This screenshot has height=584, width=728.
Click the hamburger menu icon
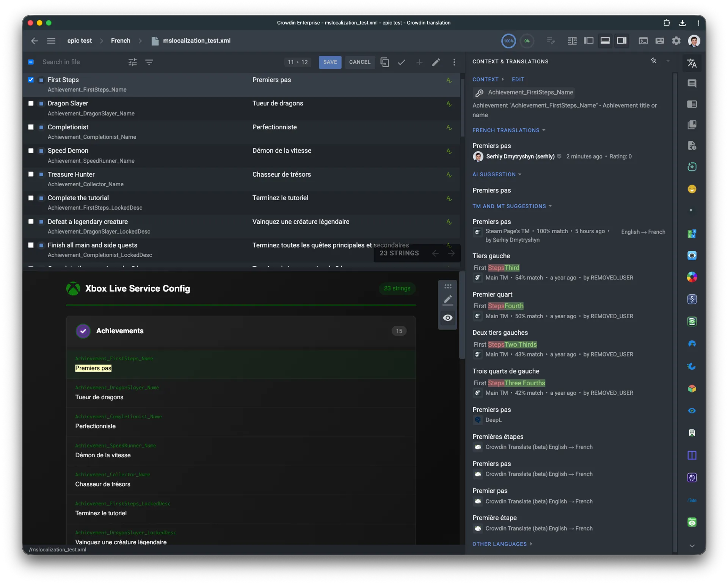[x=51, y=41]
